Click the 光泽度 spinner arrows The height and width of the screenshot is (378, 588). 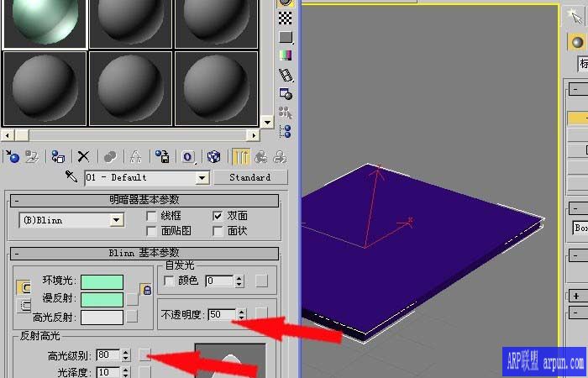(x=126, y=372)
